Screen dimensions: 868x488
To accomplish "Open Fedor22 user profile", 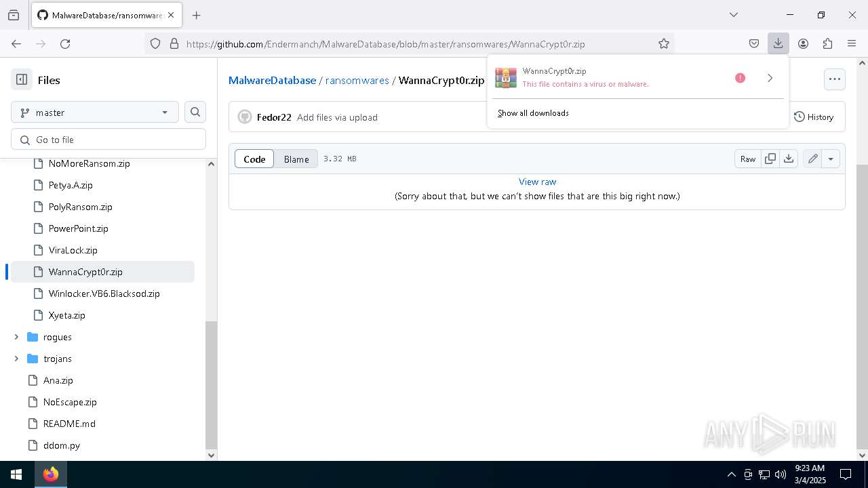I will tap(274, 117).
